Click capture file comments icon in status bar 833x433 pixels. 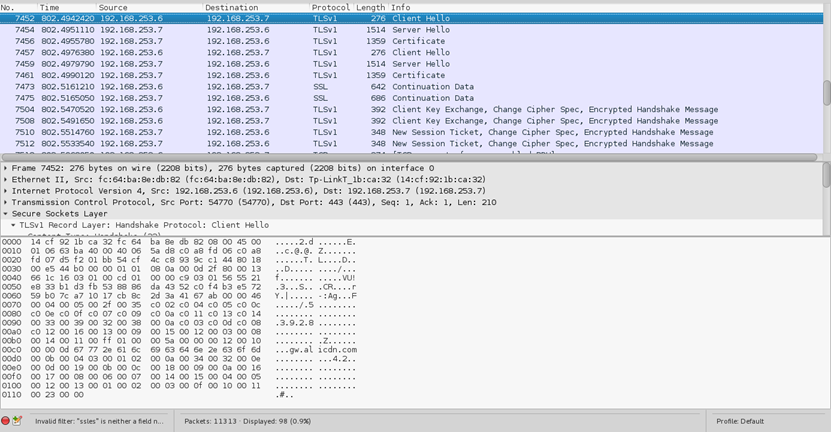[18, 421]
